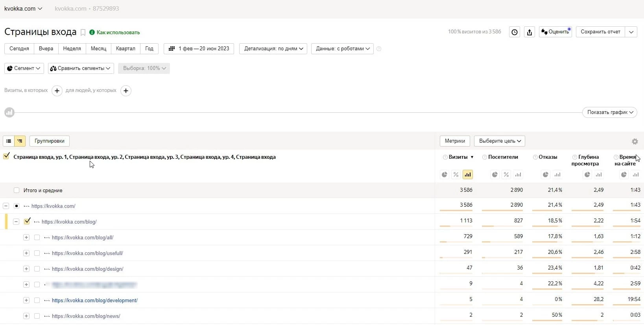The image size is (644, 325).
Task: Select the Сегодня period tab
Action: click(19, 49)
